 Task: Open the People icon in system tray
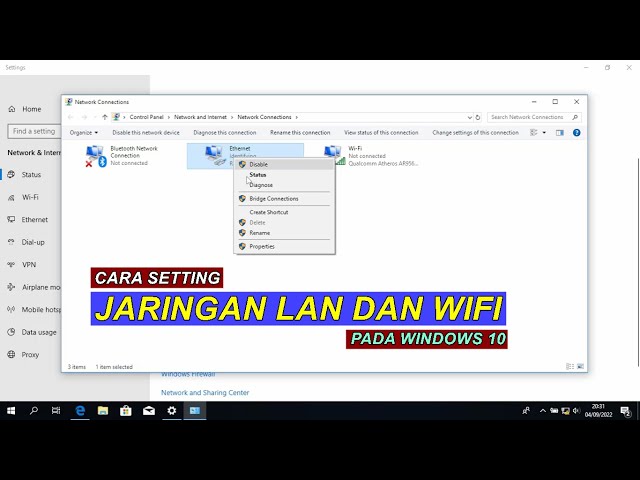(526, 411)
